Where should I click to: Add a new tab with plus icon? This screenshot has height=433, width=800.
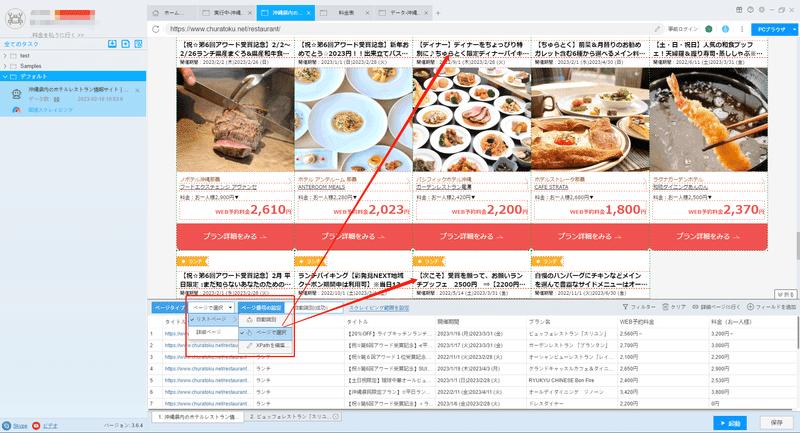(x=438, y=13)
